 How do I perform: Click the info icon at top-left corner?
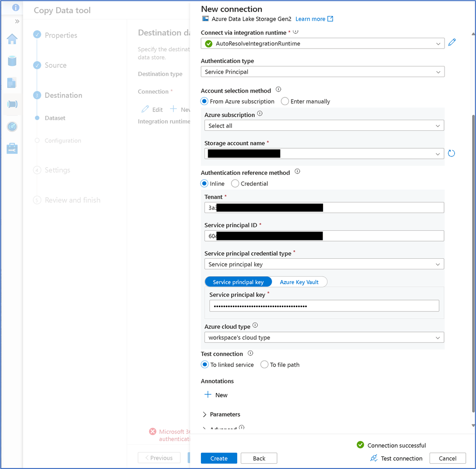(15, 7)
